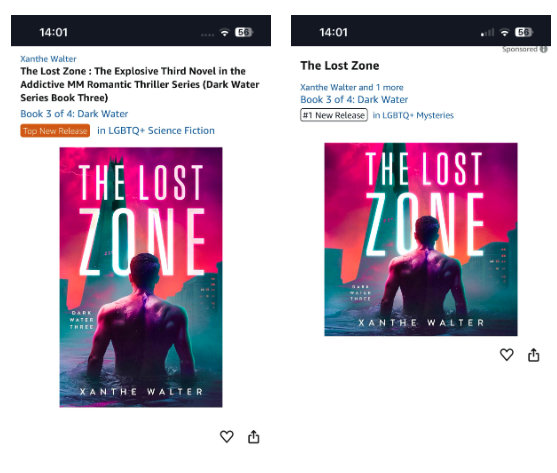
Task: Tap the battery icon in right status bar
Action: click(524, 32)
